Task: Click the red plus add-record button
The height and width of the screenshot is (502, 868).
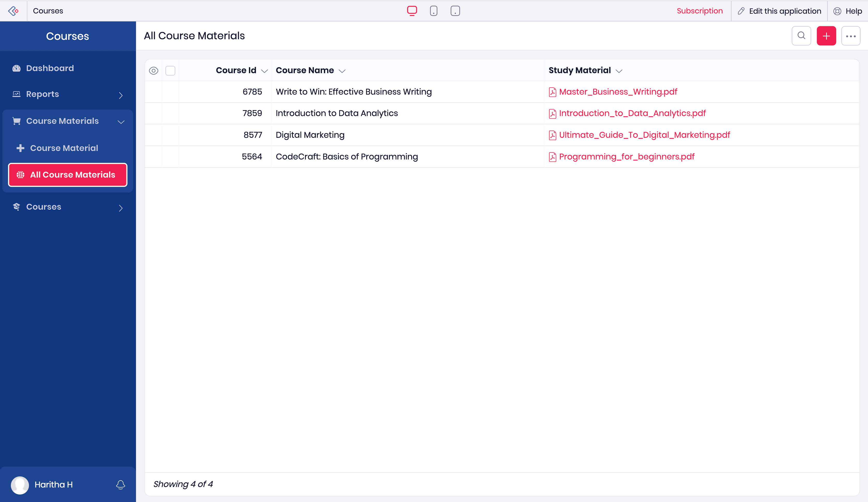Action: (826, 36)
